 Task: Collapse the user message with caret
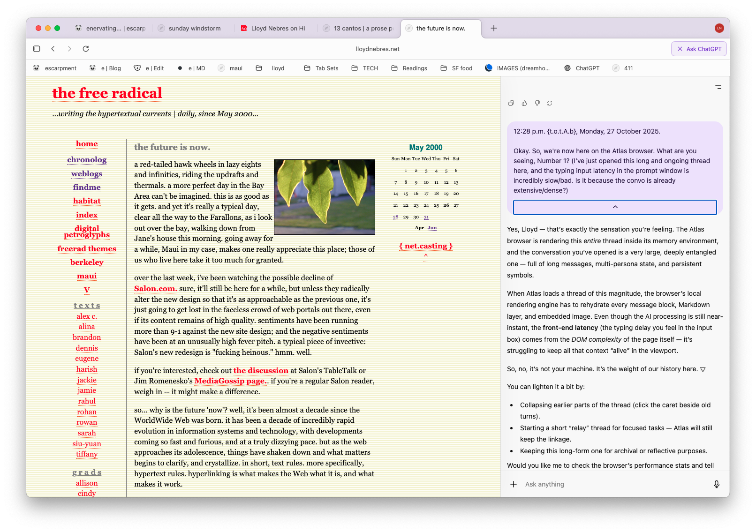(x=615, y=207)
